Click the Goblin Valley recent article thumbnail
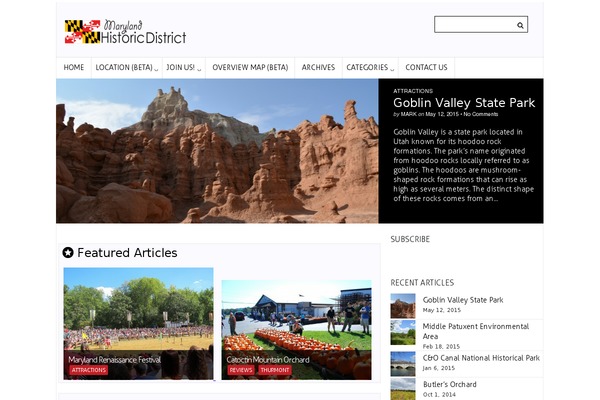This screenshot has height=400, width=600. pos(403,306)
